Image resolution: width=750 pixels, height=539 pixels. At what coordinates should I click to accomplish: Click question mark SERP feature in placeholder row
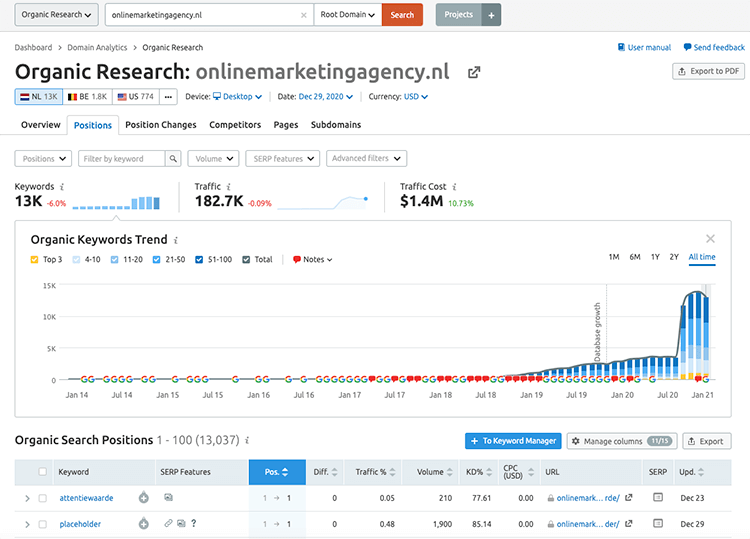(194, 523)
